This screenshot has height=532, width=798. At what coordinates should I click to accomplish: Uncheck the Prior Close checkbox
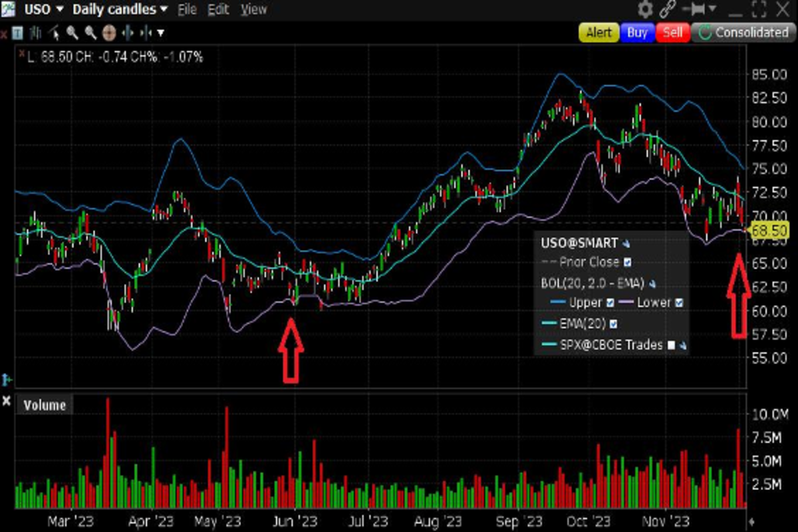coord(628,262)
